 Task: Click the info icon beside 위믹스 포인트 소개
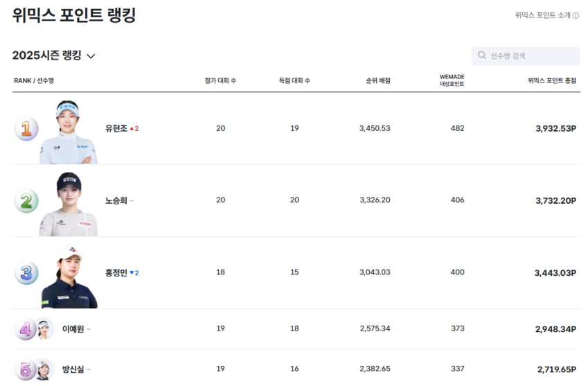(576, 15)
